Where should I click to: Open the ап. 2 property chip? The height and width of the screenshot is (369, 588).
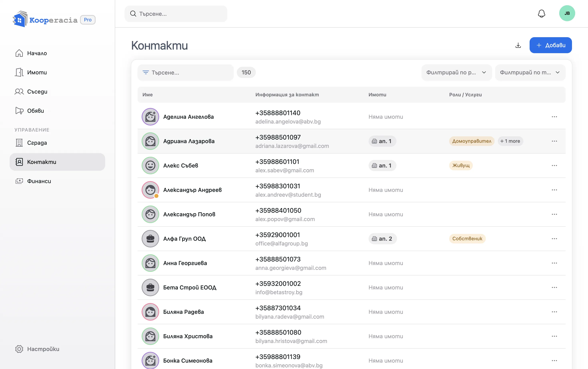(x=382, y=239)
